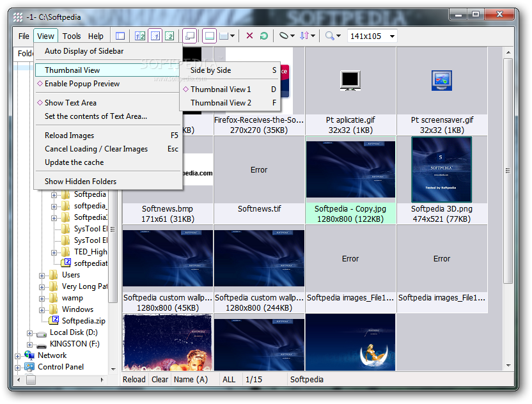Click Reload in the status bar
This screenshot has width=532, height=404.
point(134,379)
